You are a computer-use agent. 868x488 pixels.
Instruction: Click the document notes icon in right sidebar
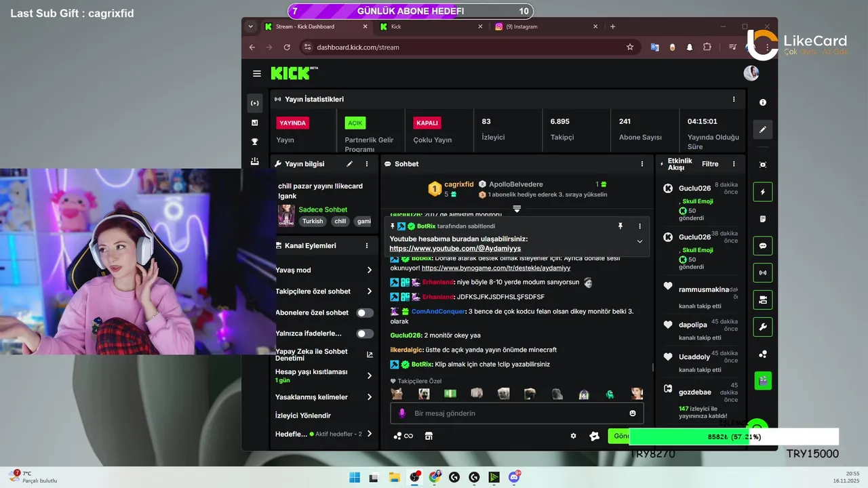point(763,219)
